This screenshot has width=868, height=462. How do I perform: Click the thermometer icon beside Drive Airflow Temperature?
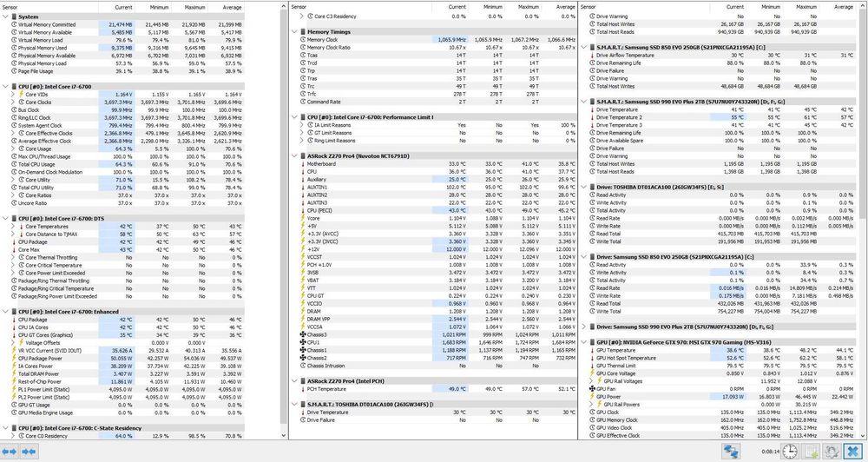pyautogui.click(x=592, y=56)
